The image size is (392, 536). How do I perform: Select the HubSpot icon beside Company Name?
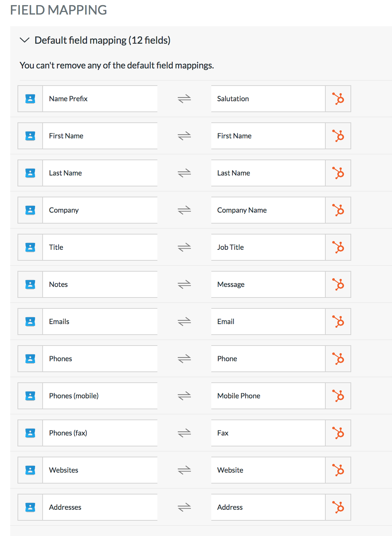tap(338, 210)
